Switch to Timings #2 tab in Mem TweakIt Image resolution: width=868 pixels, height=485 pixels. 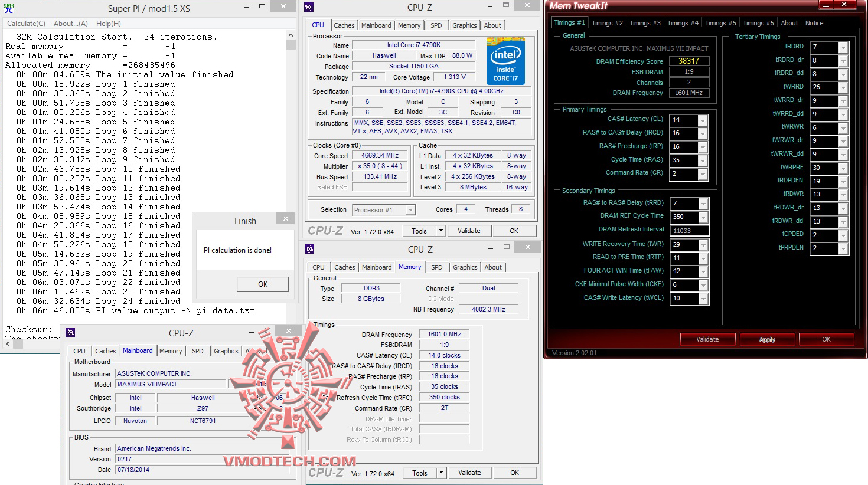(x=607, y=23)
